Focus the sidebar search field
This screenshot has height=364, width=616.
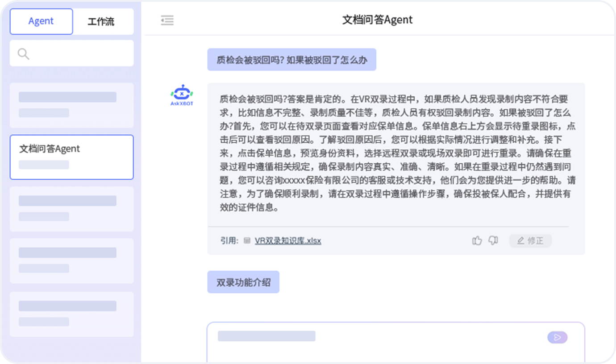[x=71, y=54]
